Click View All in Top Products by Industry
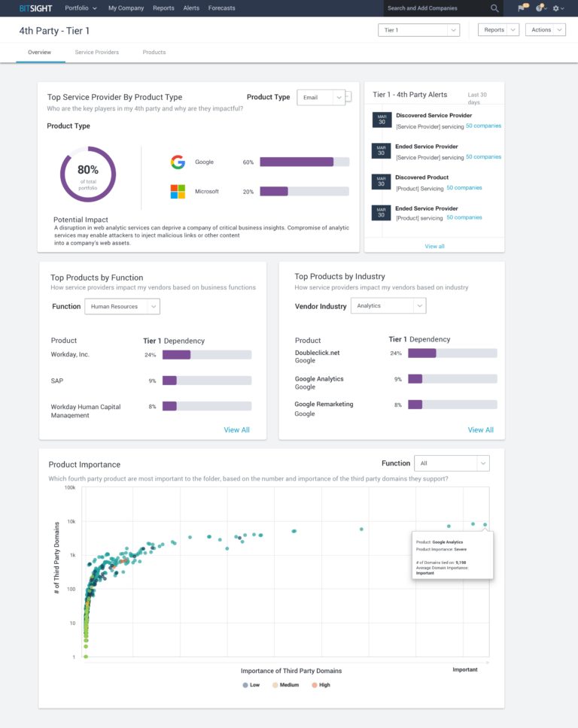The height and width of the screenshot is (728, 578). tap(480, 430)
